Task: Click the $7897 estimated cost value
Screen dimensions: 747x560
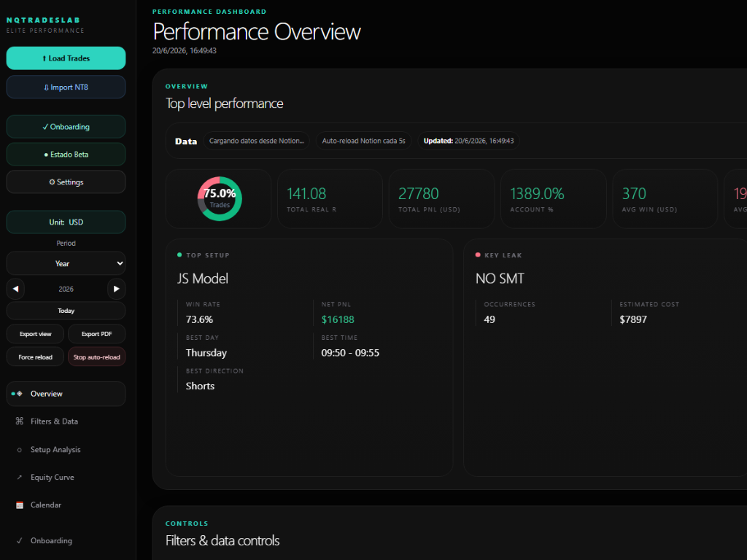Action: (633, 319)
